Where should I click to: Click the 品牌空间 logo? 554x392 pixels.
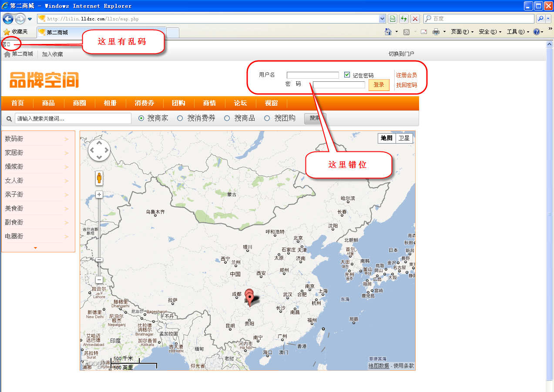point(44,80)
